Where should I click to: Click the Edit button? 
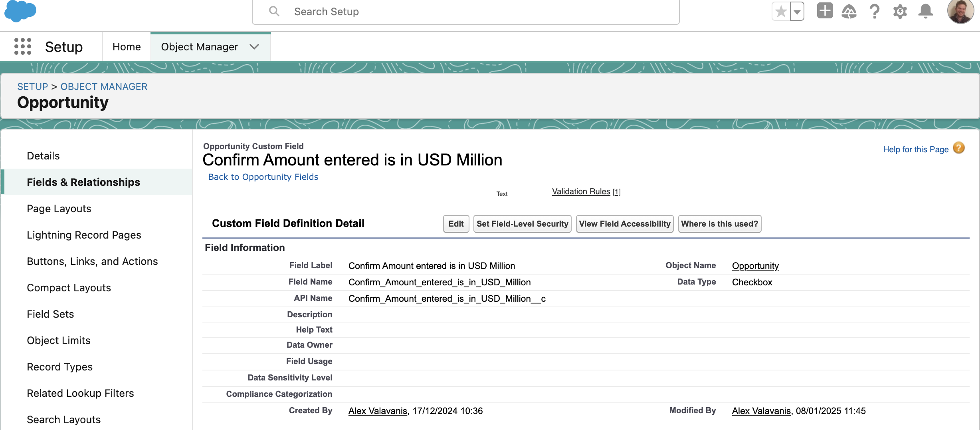[x=456, y=224]
